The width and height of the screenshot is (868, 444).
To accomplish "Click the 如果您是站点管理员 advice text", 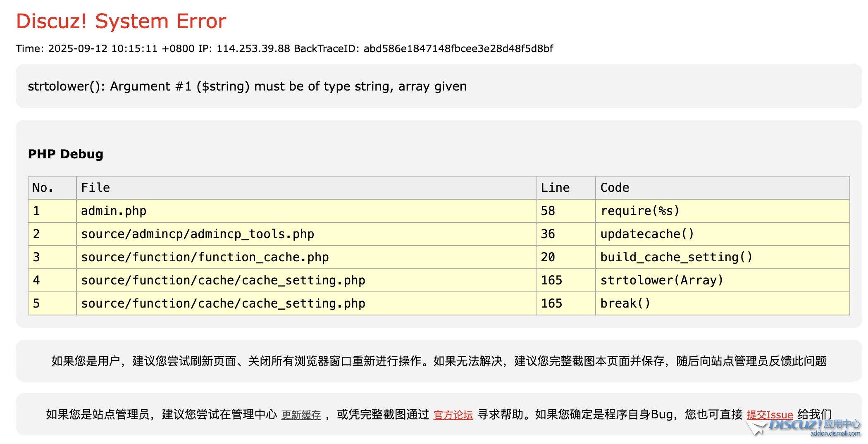I will click(439, 414).
